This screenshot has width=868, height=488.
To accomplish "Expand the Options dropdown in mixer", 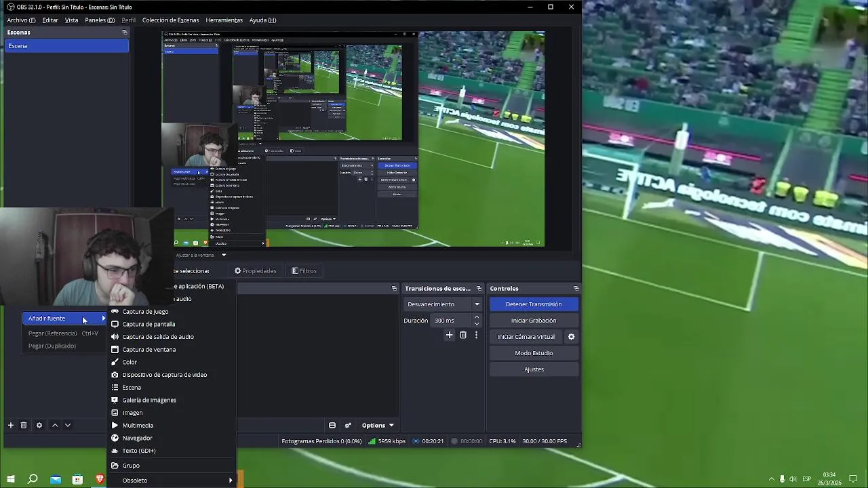I will coord(378,426).
